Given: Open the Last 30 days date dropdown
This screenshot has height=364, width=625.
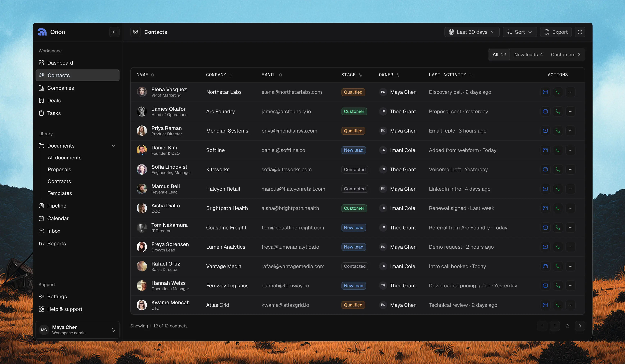Looking at the screenshot, I should (x=472, y=32).
